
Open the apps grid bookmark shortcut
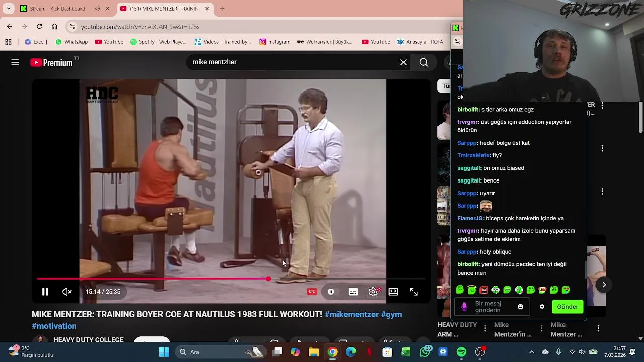point(9,42)
